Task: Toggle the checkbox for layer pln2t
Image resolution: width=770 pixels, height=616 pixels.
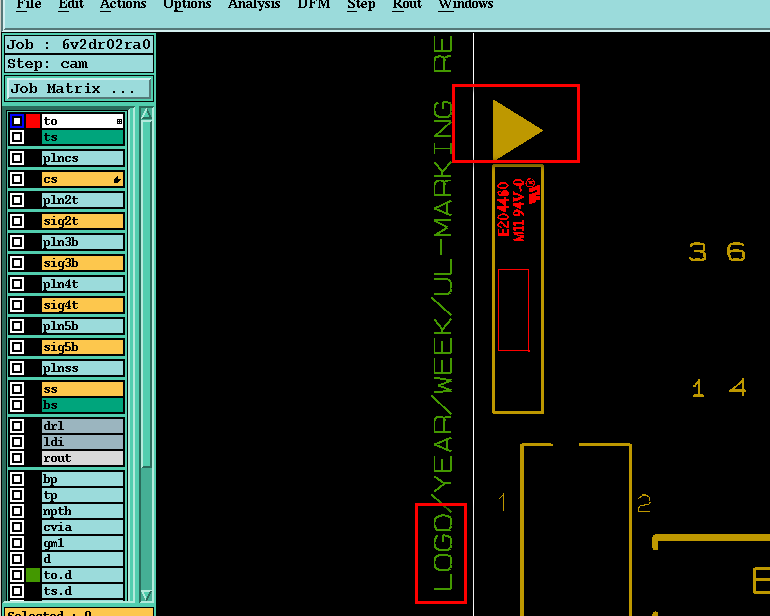Action: coord(17,200)
